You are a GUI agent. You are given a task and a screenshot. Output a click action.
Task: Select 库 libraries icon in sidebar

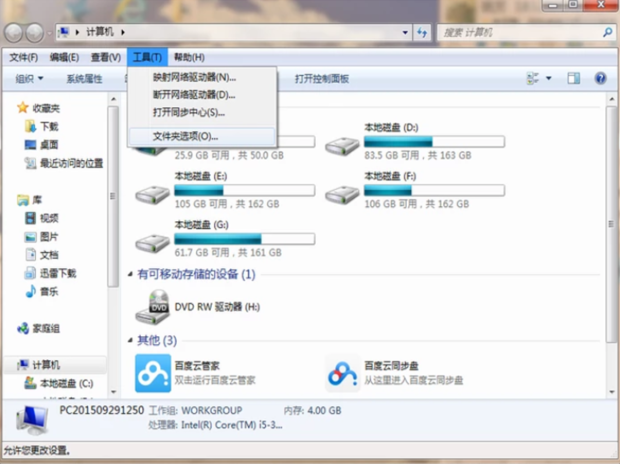click(x=23, y=200)
